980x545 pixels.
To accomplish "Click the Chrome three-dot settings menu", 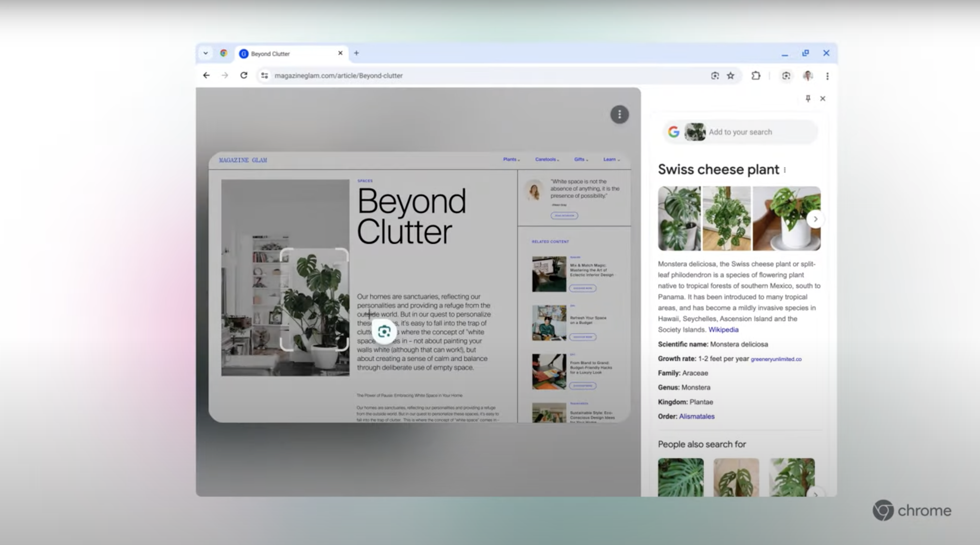I will pyautogui.click(x=827, y=75).
